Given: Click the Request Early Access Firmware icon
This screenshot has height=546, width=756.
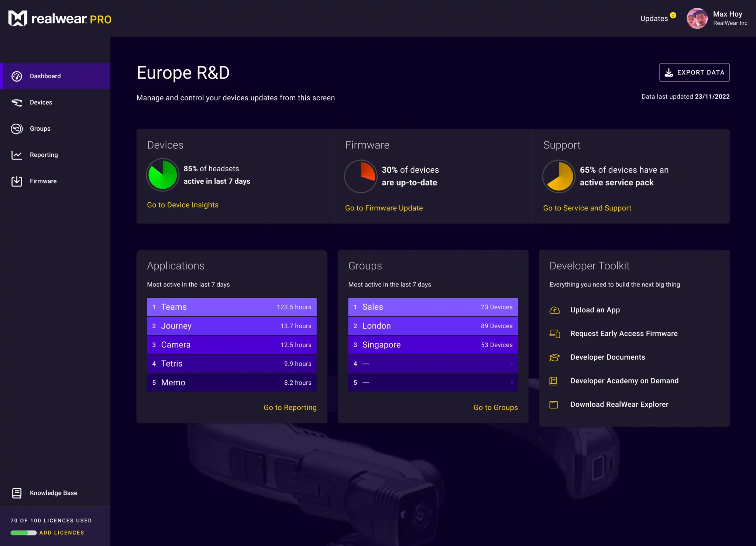Looking at the screenshot, I should tap(554, 334).
